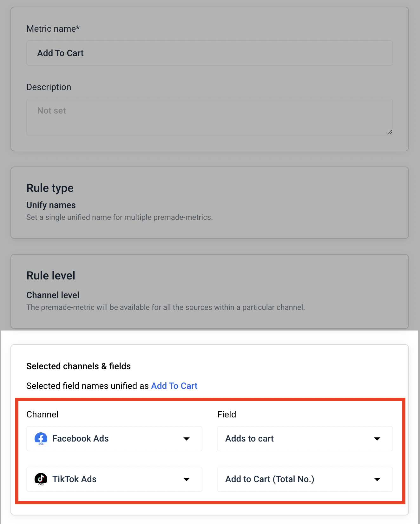Open the TikTok Ads channel selector
This screenshot has width=420, height=524.
(x=114, y=479)
